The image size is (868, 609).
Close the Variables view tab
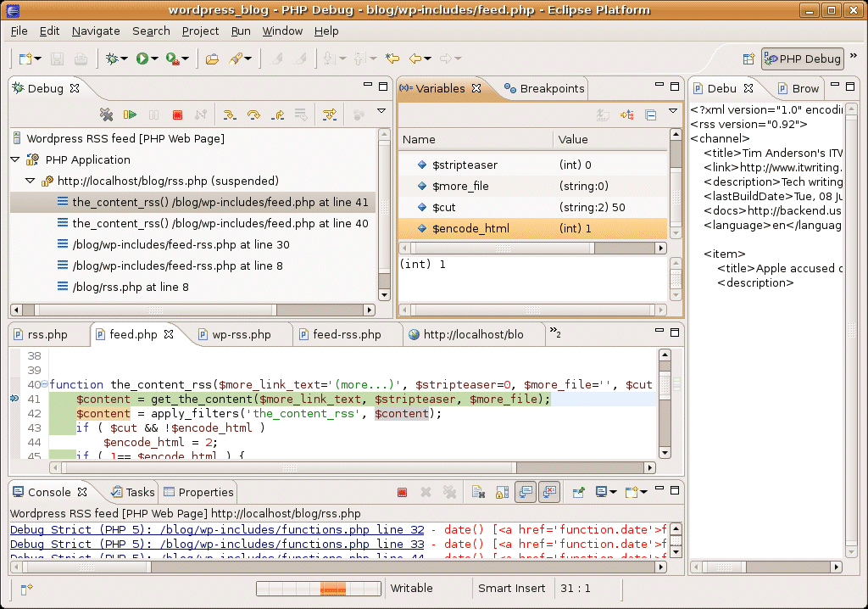(476, 88)
